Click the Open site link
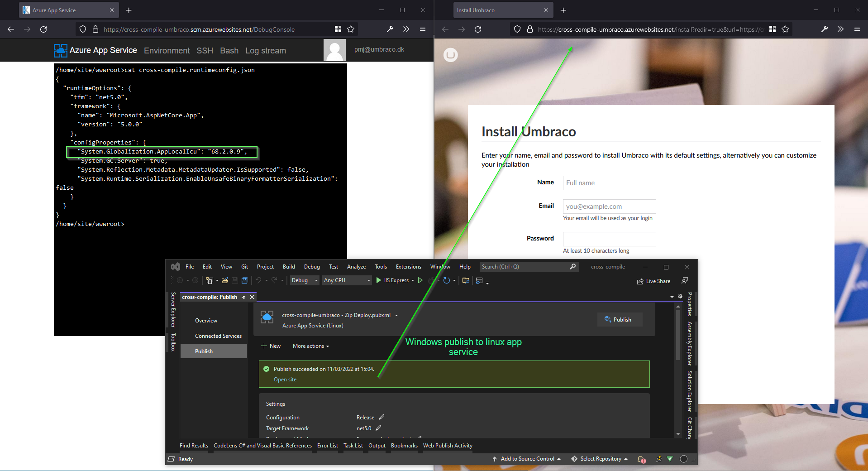The image size is (868, 471). pos(285,380)
